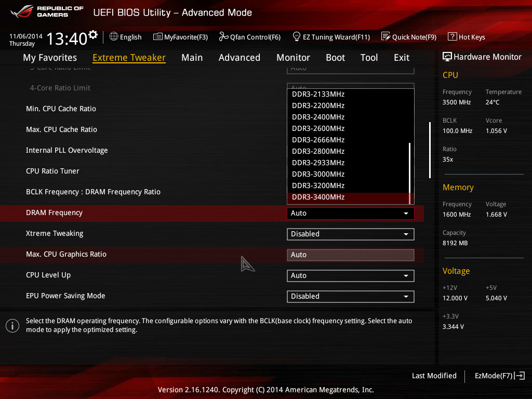Click the Quick Note pencil icon
This screenshot has width=532, height=399.
386,36
